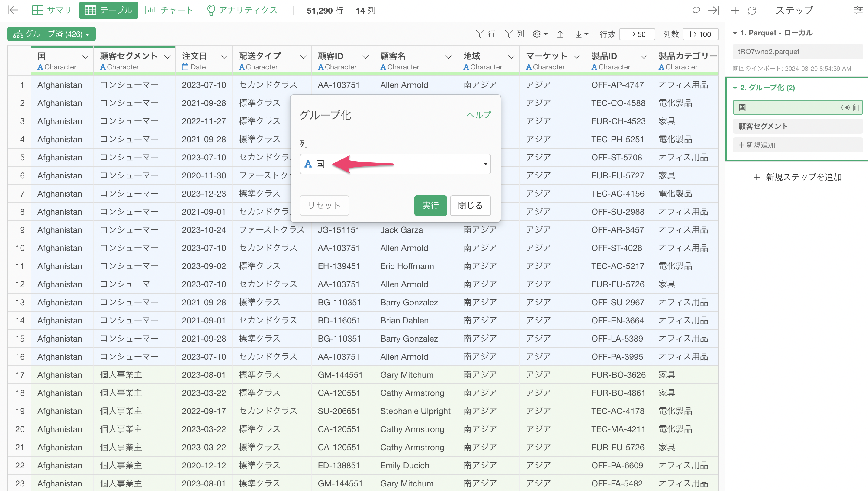The height and width of the screenshot is (491, 868).
Task: Open the 国 column header menu chevron
Action: pos(85,57)
